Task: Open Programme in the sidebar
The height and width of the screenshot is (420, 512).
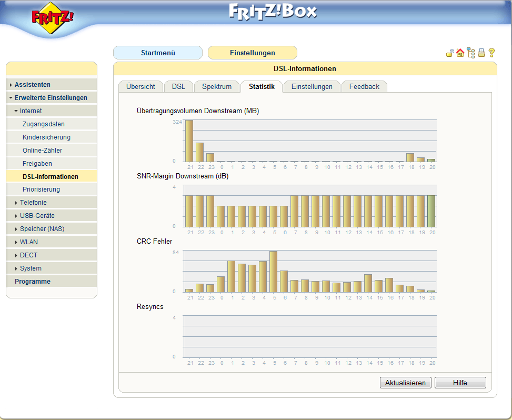Action: tap(52, 281)
